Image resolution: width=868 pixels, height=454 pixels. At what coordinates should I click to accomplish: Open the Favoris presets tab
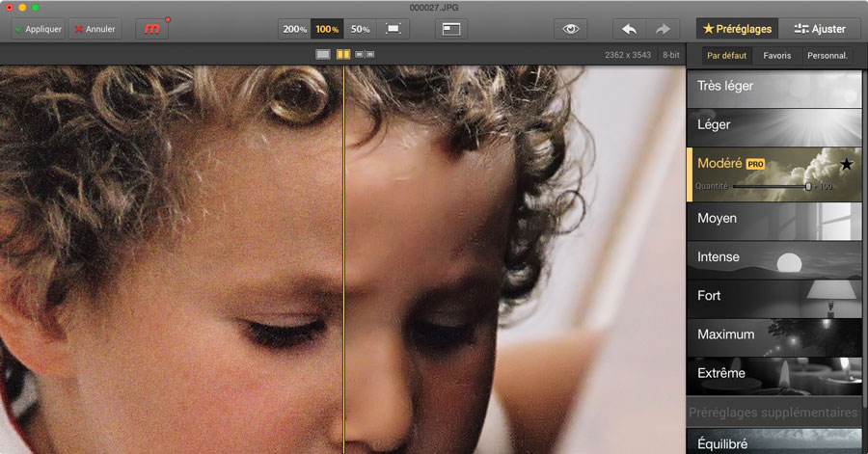tap(776, 55)
